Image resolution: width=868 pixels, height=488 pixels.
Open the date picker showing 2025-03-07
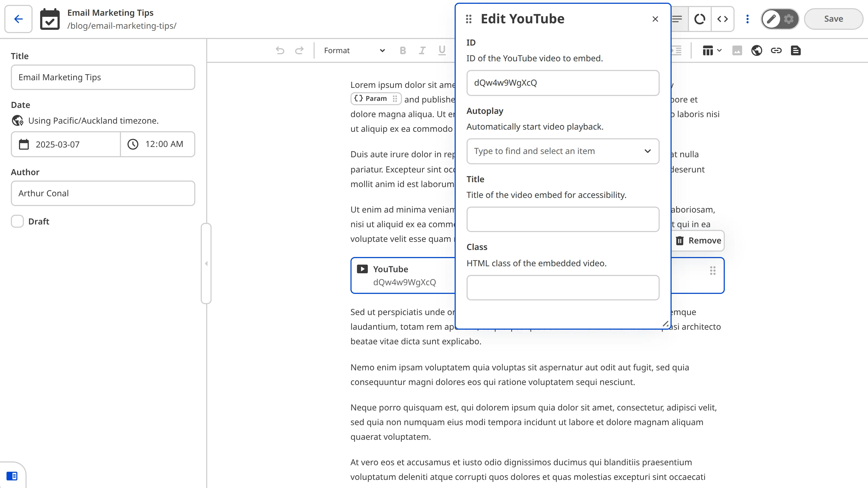point(66,145)
